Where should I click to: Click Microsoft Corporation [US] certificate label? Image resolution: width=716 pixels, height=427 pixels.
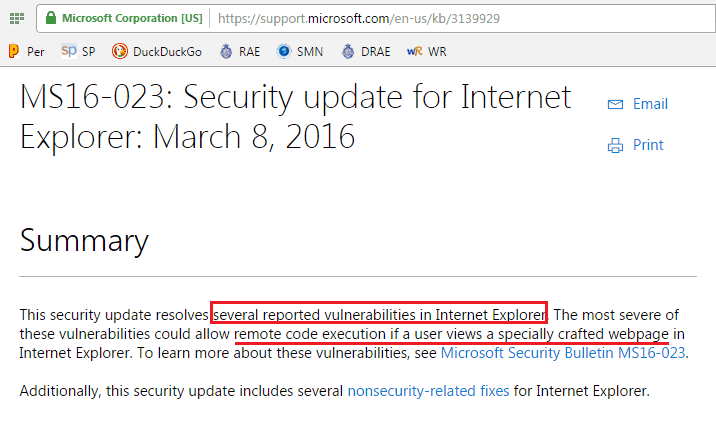pyautogui.click(x=132, y=18)
